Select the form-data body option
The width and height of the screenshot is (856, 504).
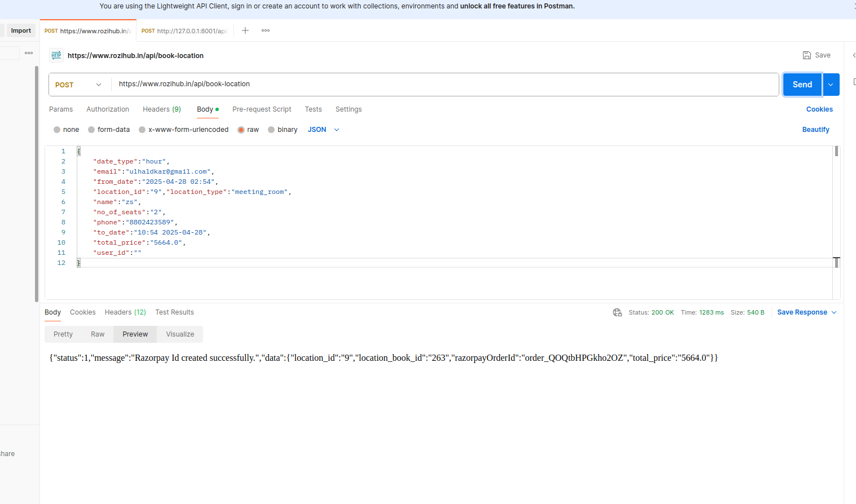[91, 130]
